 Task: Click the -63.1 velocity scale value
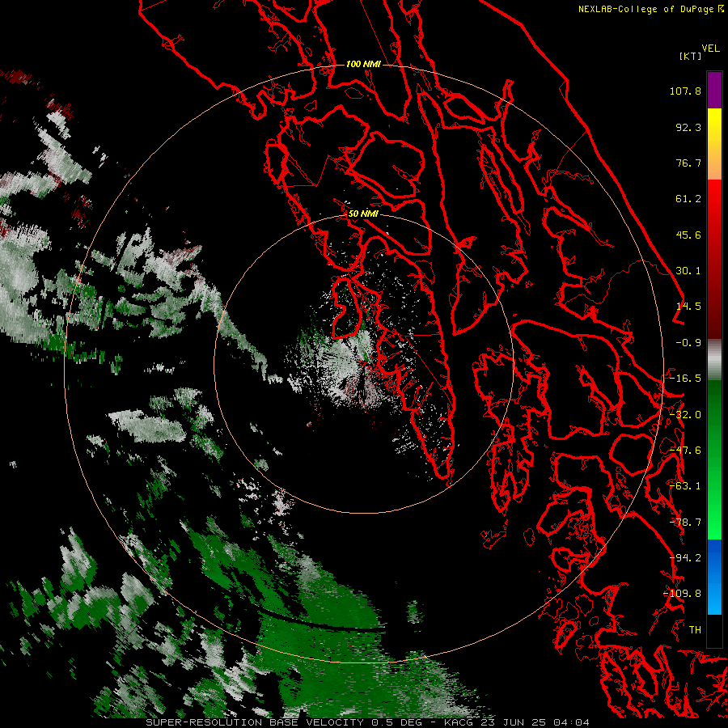pyautogui.click(x=685, y=486)
